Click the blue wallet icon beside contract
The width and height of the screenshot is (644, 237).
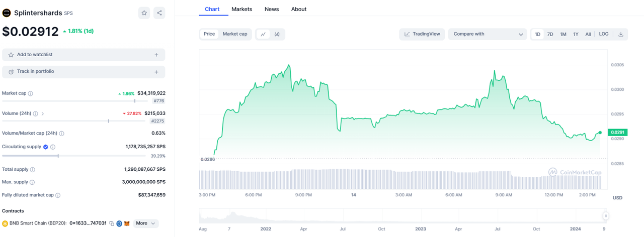click(119, 223)
